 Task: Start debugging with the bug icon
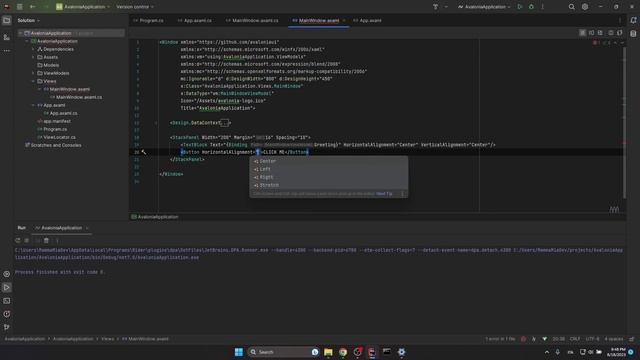[x=531, y=7]
